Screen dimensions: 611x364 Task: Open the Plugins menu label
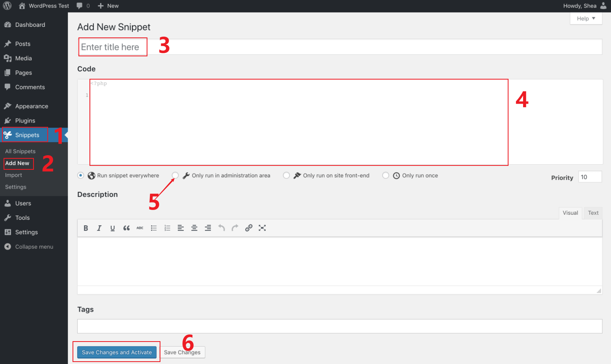[25, 121]
